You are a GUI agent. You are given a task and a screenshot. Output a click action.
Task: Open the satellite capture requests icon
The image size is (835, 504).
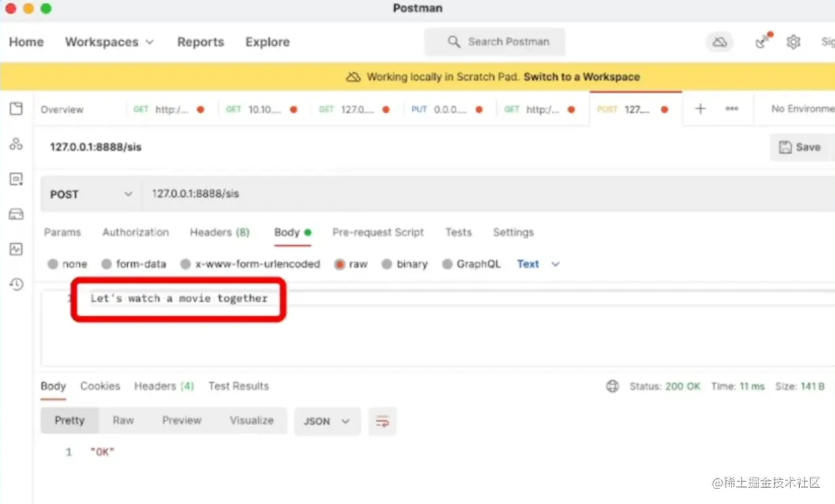763,41
